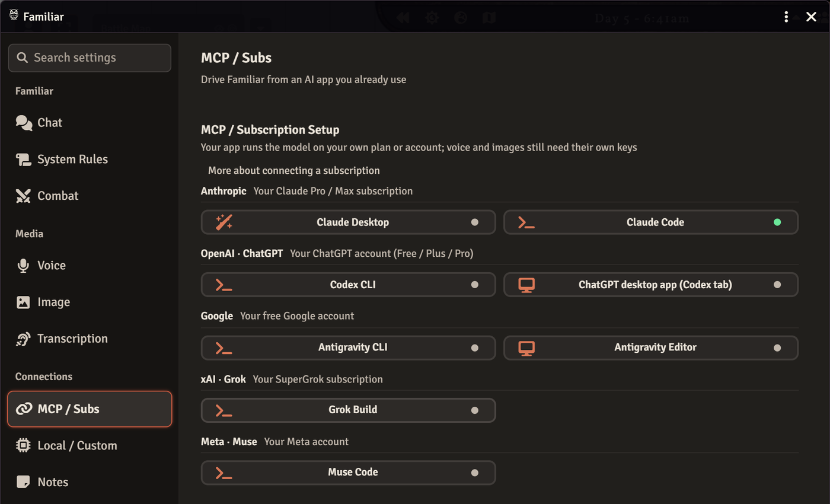The width and height of the screenshot is (830, 504).
Task: Select the Muse Code label
Action: coord(353,473)
